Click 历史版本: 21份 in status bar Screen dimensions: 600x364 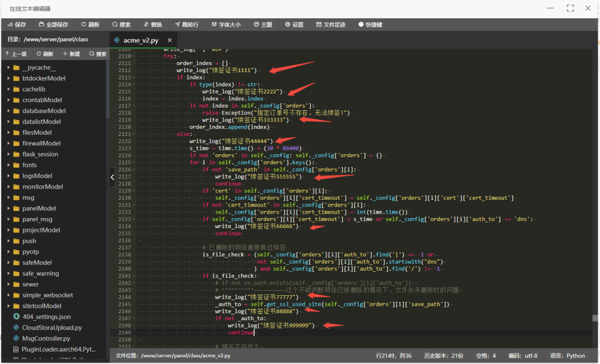pos(443,356)
